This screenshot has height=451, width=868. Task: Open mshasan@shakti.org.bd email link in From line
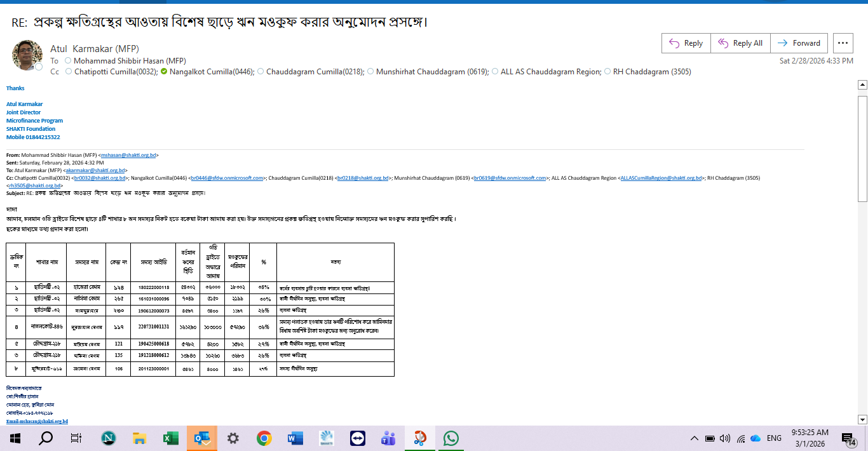129,155
